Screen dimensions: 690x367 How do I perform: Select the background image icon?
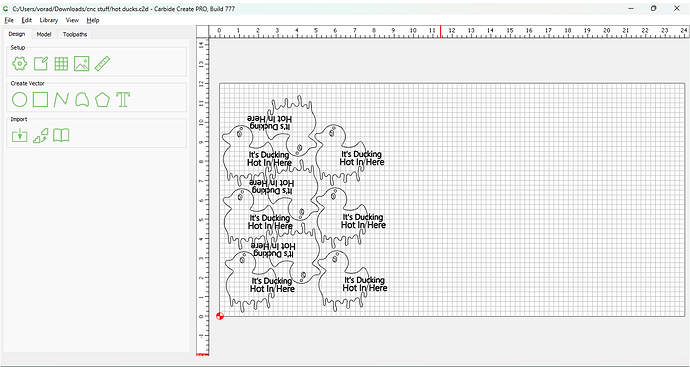82,64
